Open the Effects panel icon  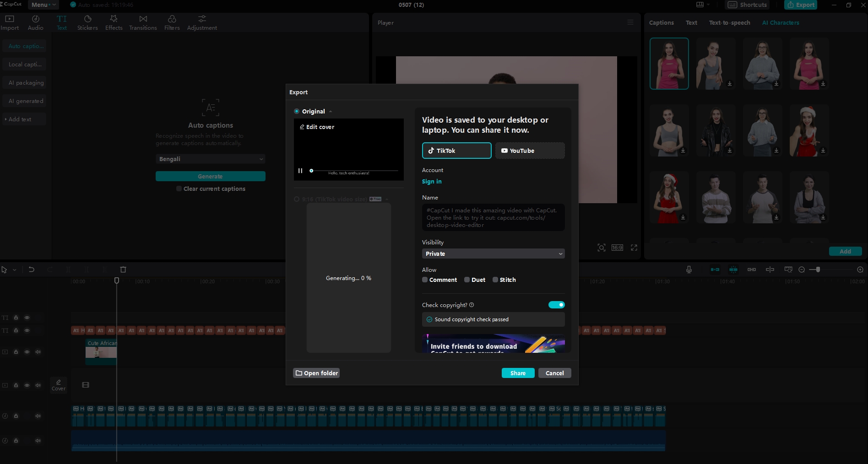(114, 22)
